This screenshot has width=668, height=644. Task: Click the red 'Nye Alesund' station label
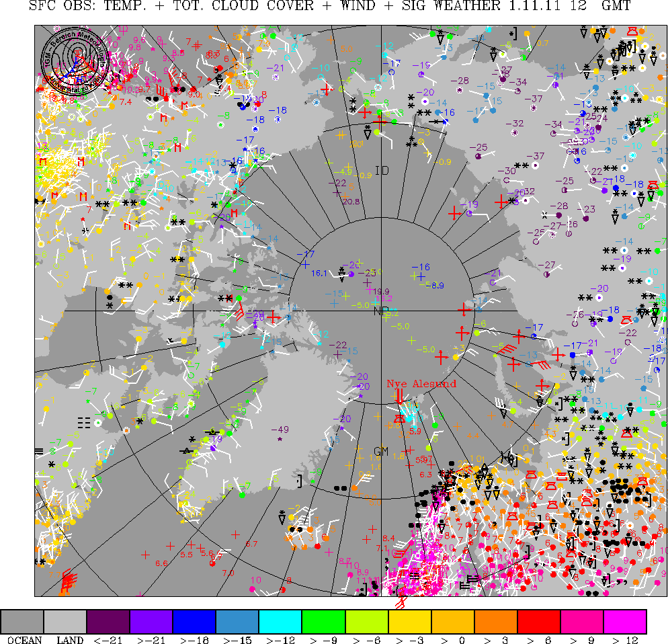pos(421,384)
